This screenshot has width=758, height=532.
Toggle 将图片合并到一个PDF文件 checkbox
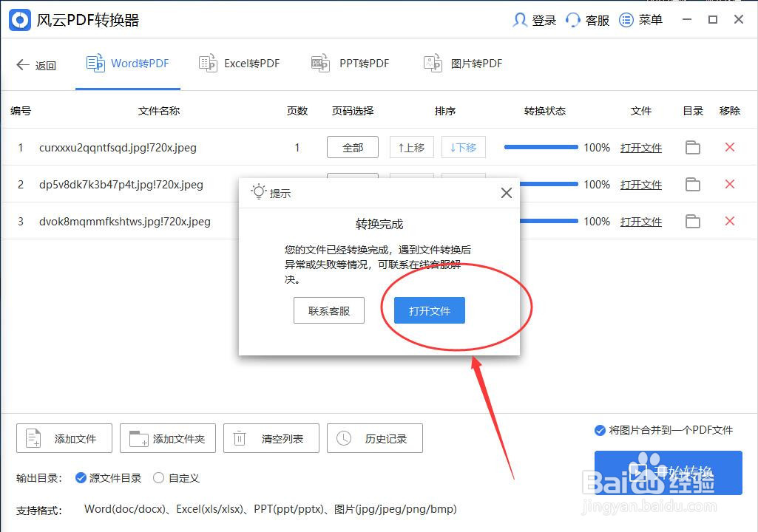tap(600, 430)
